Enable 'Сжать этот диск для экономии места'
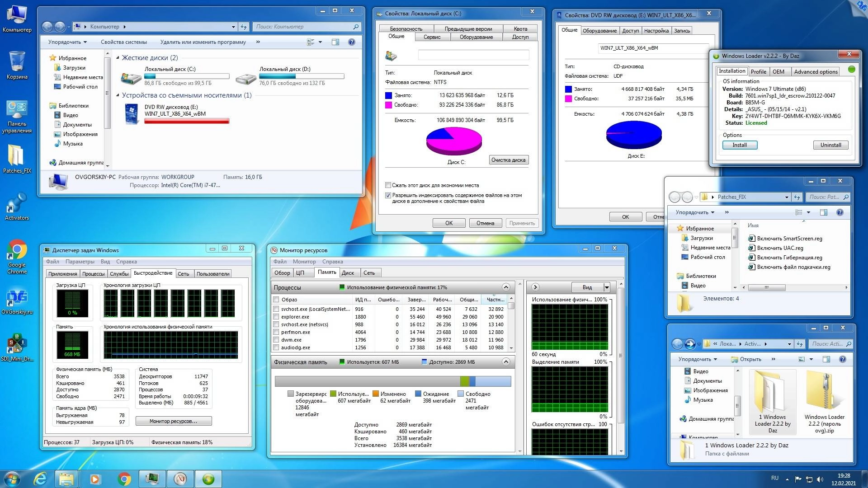The height and width of the screenshot is (488, 868). point(387,185)
